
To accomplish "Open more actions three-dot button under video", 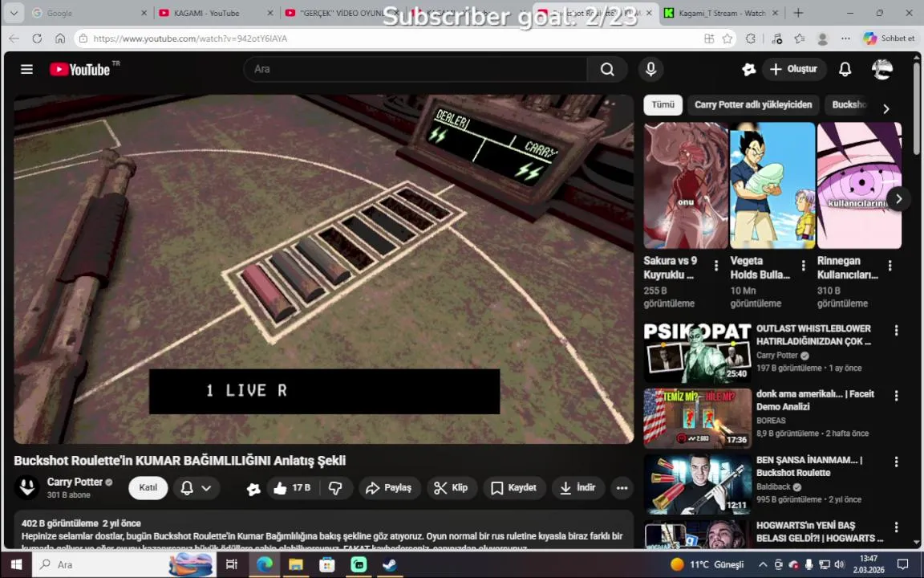I will [x=622, y=488].
